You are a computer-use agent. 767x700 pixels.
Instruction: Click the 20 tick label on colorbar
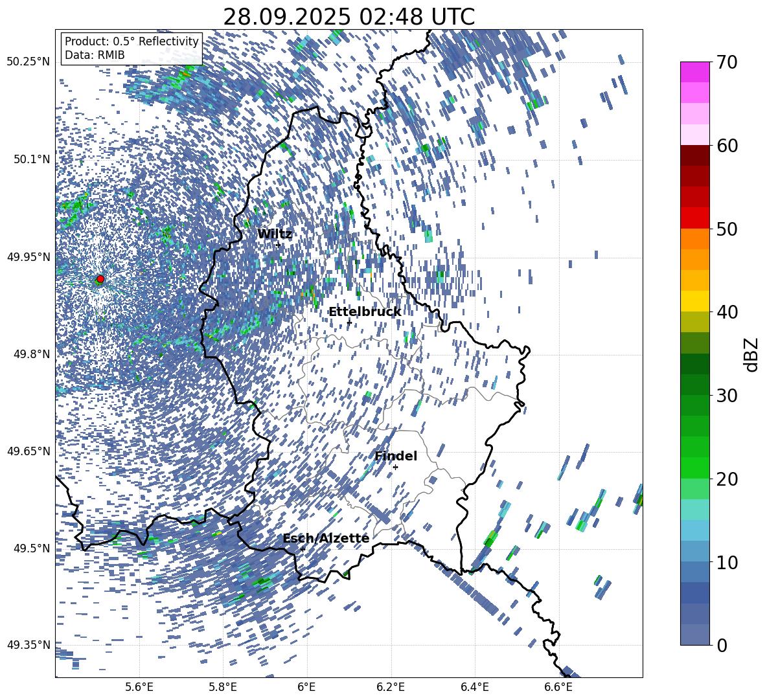(x=727, y=479)
